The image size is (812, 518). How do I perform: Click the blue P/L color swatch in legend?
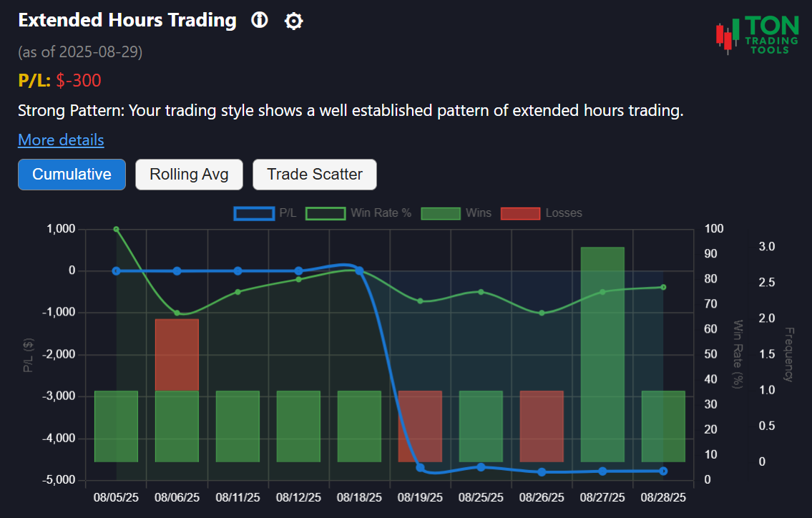point(254,213)
